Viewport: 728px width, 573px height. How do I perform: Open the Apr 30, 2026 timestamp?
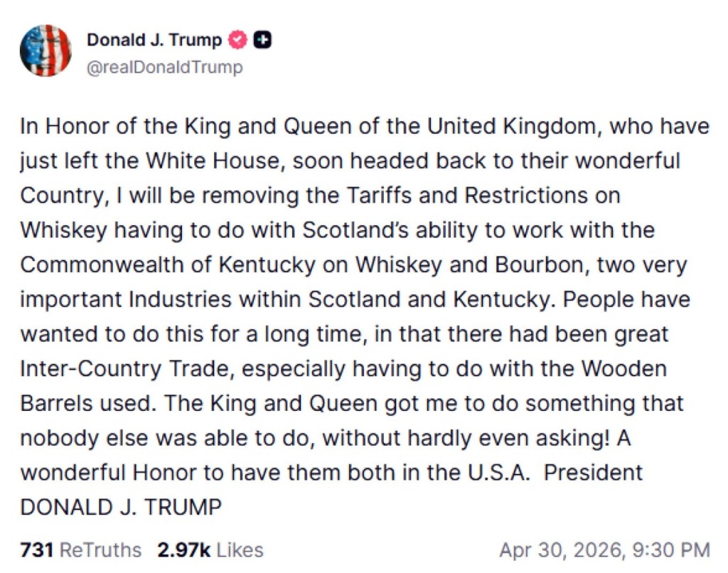pos(604,550)
